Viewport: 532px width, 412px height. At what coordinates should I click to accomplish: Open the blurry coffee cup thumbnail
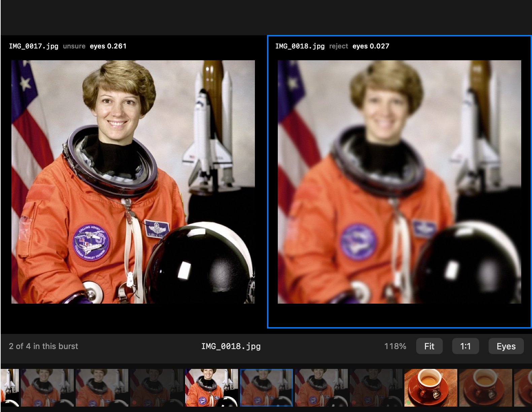pos(486,387)
